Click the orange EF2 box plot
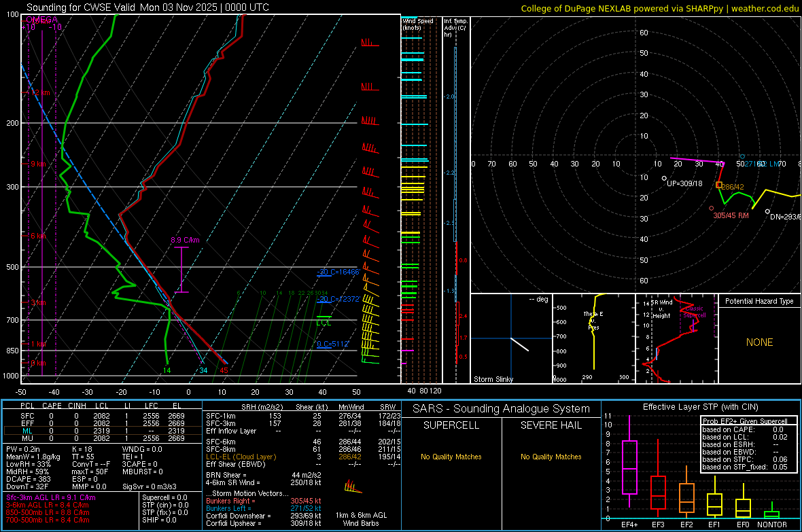The width and height of the screenshot is (802, 532). [x=686, y=493]
